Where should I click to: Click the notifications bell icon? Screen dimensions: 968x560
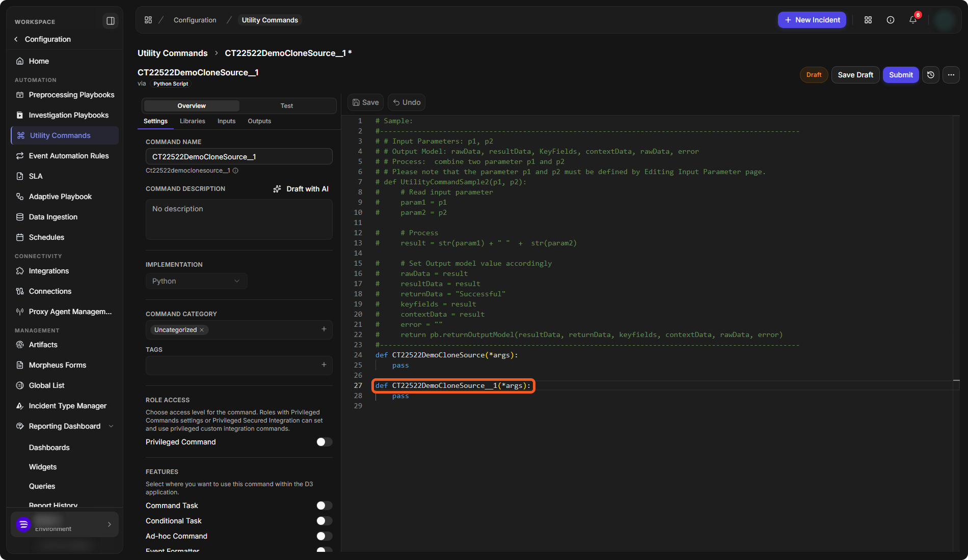913,20
